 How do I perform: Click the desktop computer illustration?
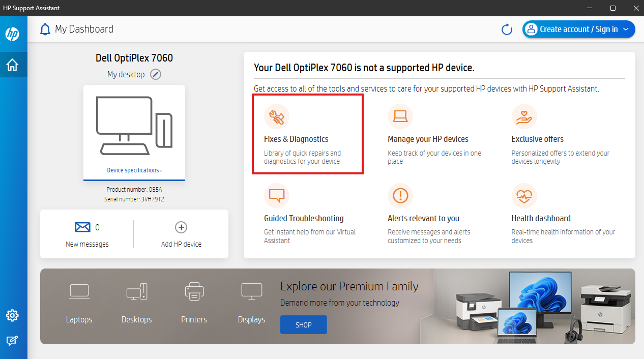pos(134,126)
